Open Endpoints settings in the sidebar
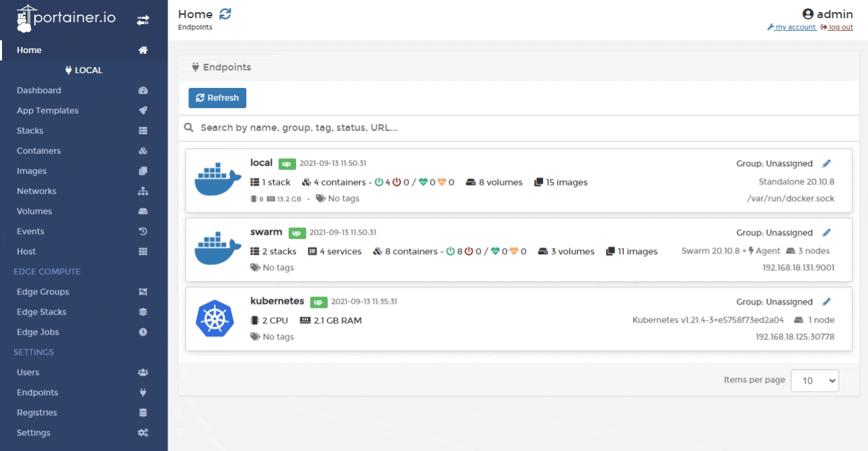Image resolution: width=868 pixels, height=451 pixels. (37, 393)
